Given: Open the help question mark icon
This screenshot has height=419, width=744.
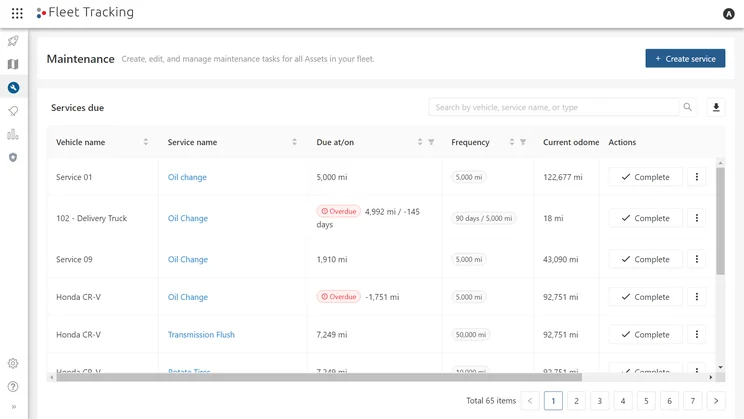Looking at the screenshot, I should tap(13, 387).
